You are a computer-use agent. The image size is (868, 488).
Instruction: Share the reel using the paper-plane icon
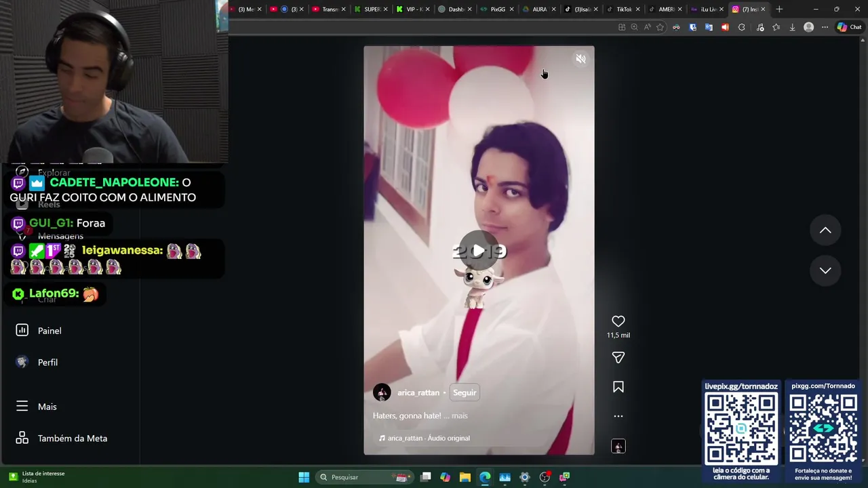click(x=618, y=357)
